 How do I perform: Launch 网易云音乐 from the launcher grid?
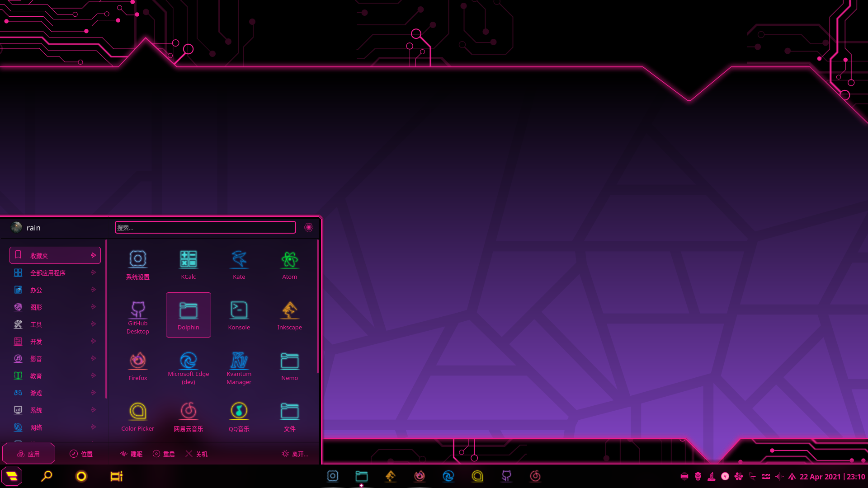pyautogui.click(x=189, y=416)
